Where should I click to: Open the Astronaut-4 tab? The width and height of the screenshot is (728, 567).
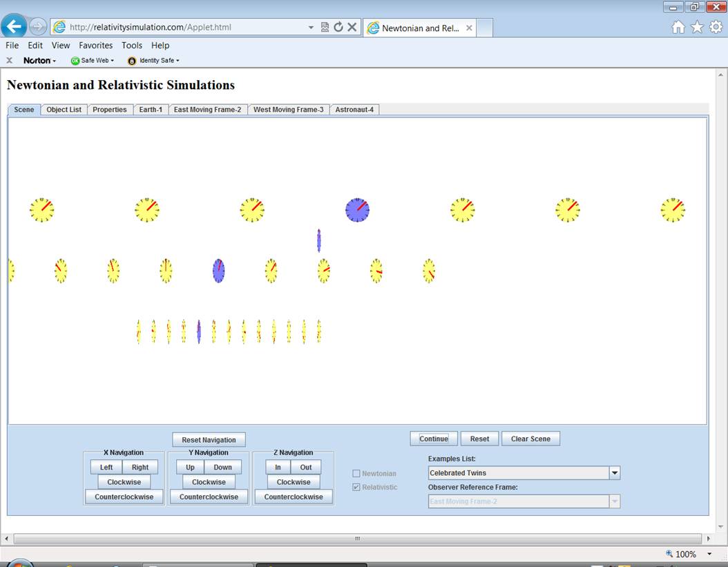(354, 110)
